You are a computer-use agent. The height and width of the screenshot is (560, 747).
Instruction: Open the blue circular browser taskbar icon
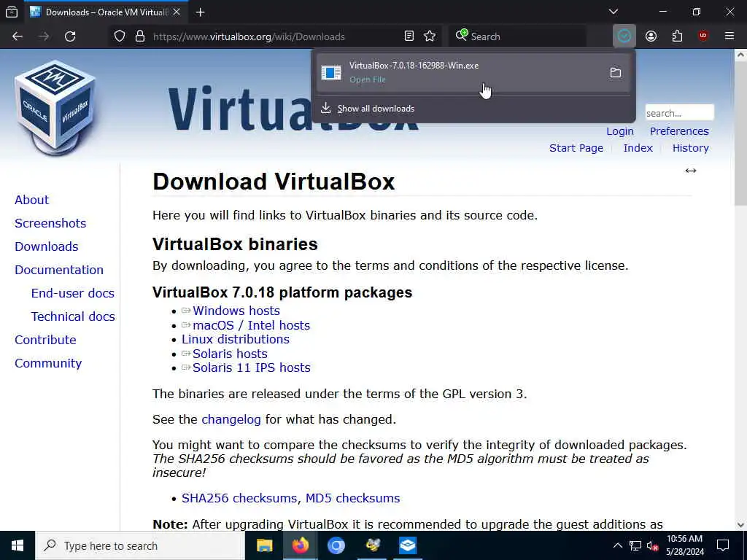click(336, 545)
